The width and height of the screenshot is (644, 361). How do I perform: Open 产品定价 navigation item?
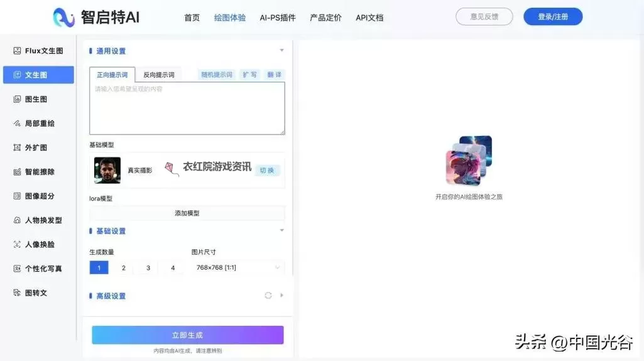coord(325,18)
